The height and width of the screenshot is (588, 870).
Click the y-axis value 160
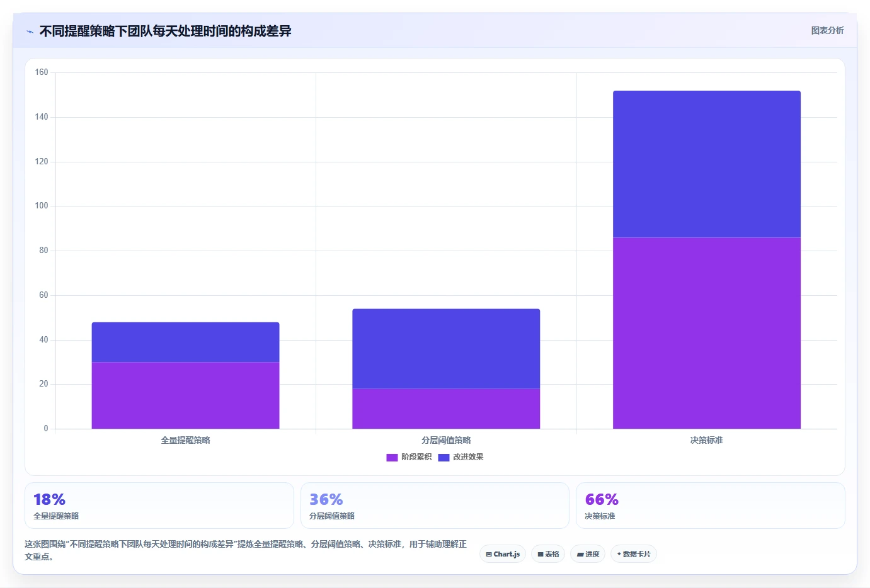[x=42, y=72]
